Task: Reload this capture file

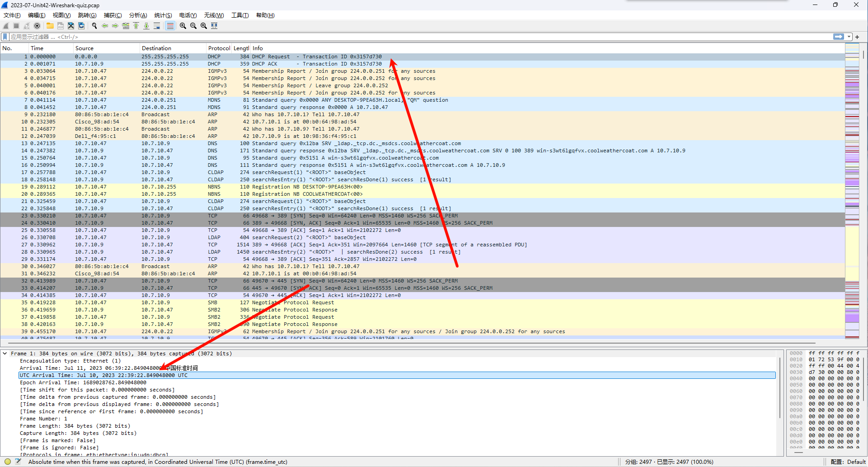Action: pyautogui.click(x=81, y=26)
